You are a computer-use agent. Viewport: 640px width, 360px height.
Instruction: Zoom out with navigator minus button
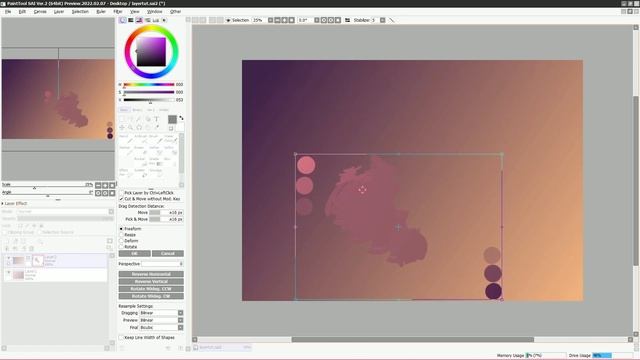click(x=98, y=185)
